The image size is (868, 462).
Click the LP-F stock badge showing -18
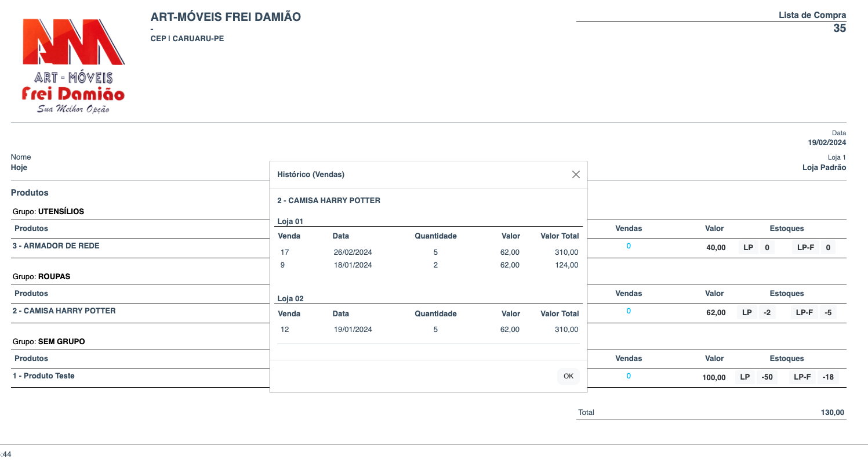click(814, 378)
